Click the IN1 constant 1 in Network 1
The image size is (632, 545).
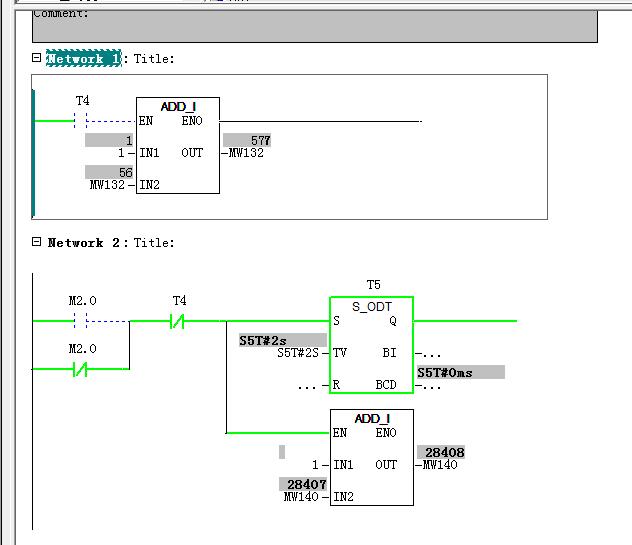pos(121,153)
